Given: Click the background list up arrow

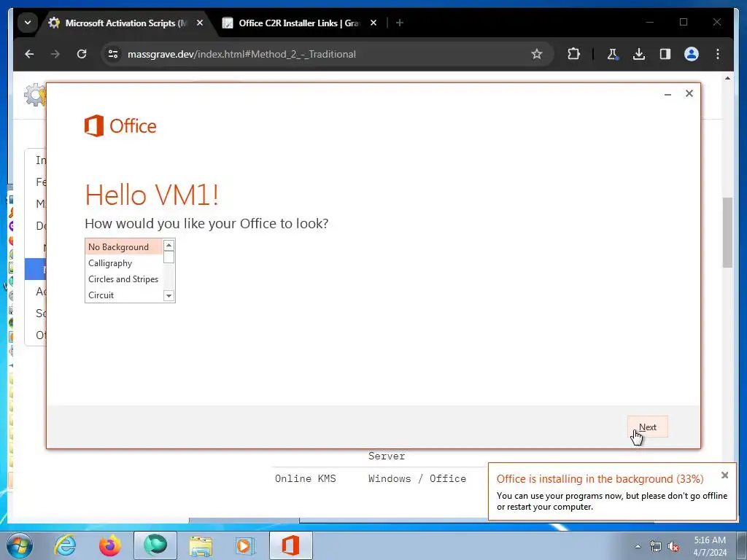Looking at the screenshot, I should (x=169, y=245).
